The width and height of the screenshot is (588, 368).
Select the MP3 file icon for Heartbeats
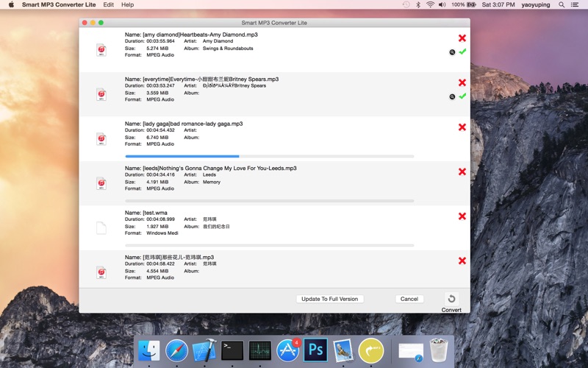click(101, 50)
